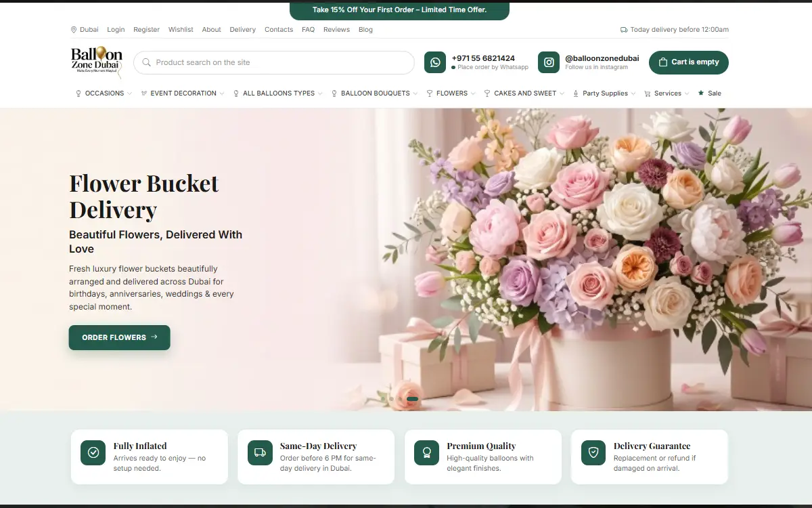Open the Services menu
The width and height of the screenshot is (812, 508).
click(667, 93)
